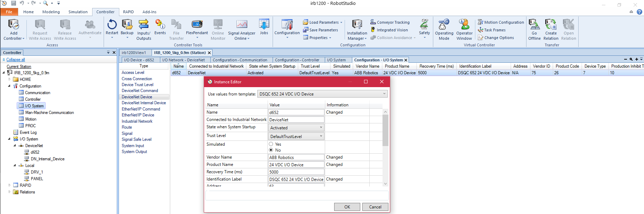Select Event Log in controller tree

(28, 132)
